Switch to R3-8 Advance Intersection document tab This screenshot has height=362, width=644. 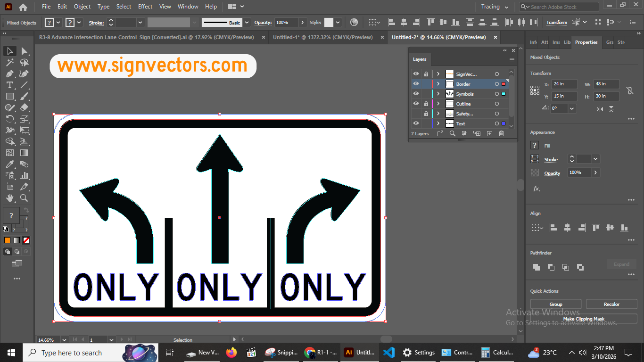tap(147, 37)
